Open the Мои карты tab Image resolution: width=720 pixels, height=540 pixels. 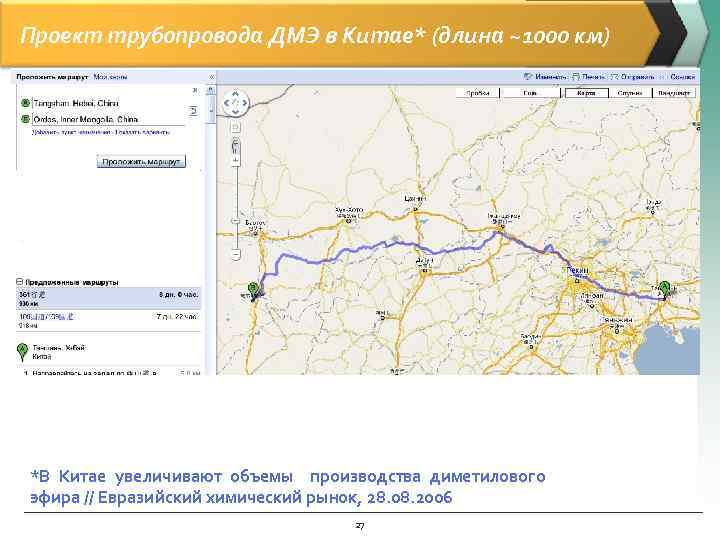tap(110, 77)
